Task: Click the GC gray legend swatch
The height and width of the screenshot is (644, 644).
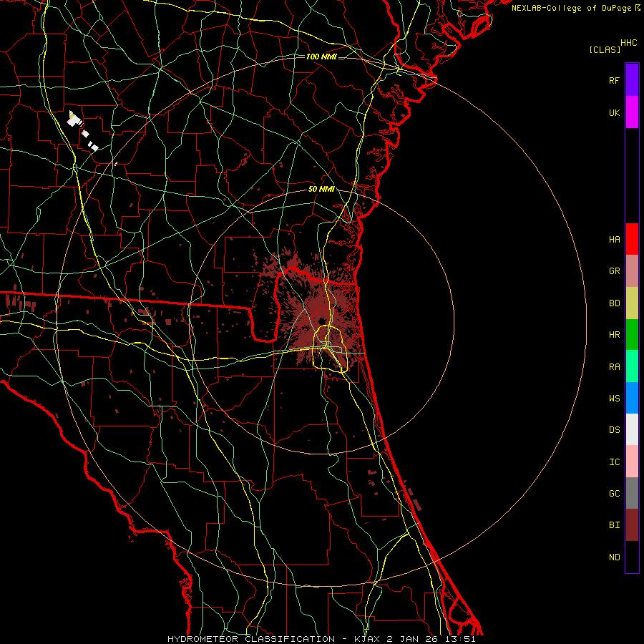Action: pos(632,493)
